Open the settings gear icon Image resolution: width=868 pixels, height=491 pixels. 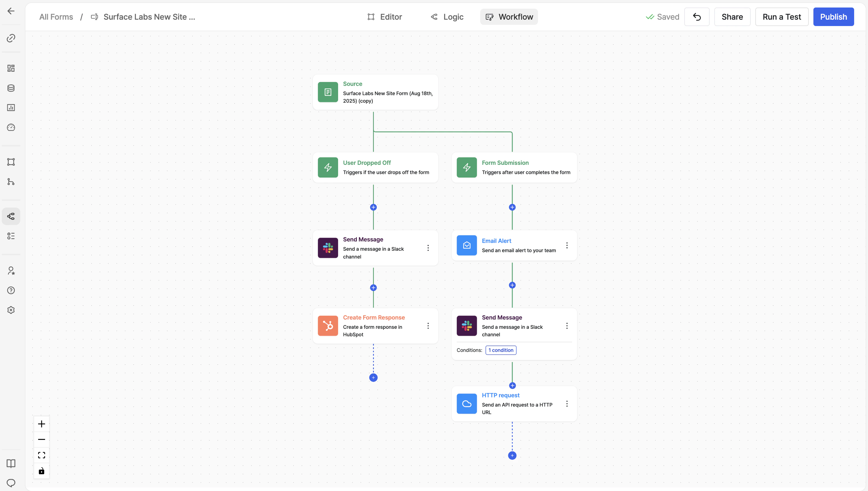tap(11, 310)
